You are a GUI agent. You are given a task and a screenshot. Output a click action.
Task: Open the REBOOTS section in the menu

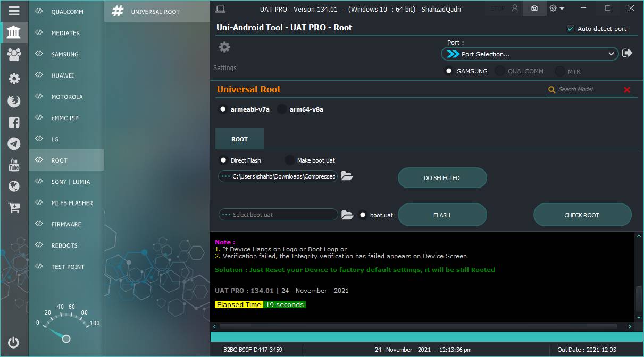coord(66,245)
